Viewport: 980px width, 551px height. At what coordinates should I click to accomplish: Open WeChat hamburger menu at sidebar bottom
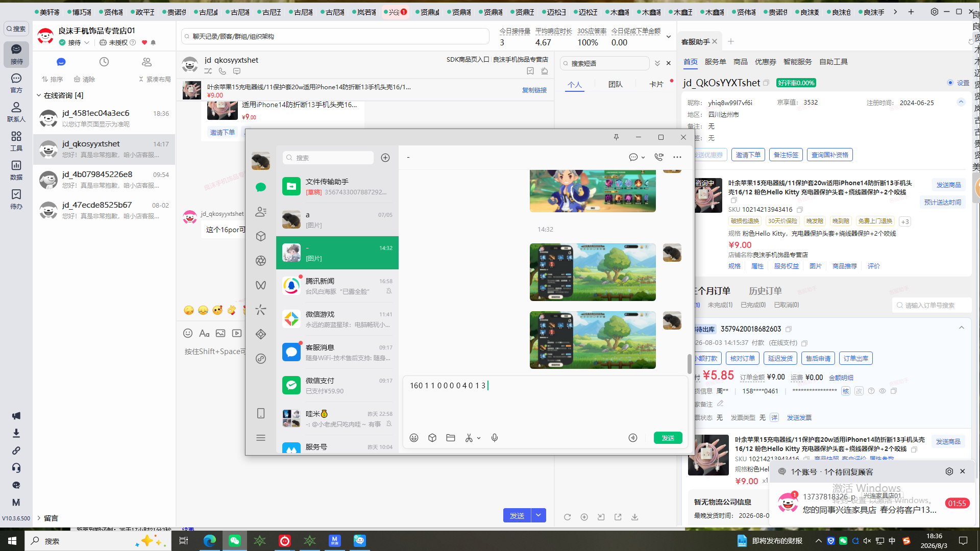(x=261, y=438)
